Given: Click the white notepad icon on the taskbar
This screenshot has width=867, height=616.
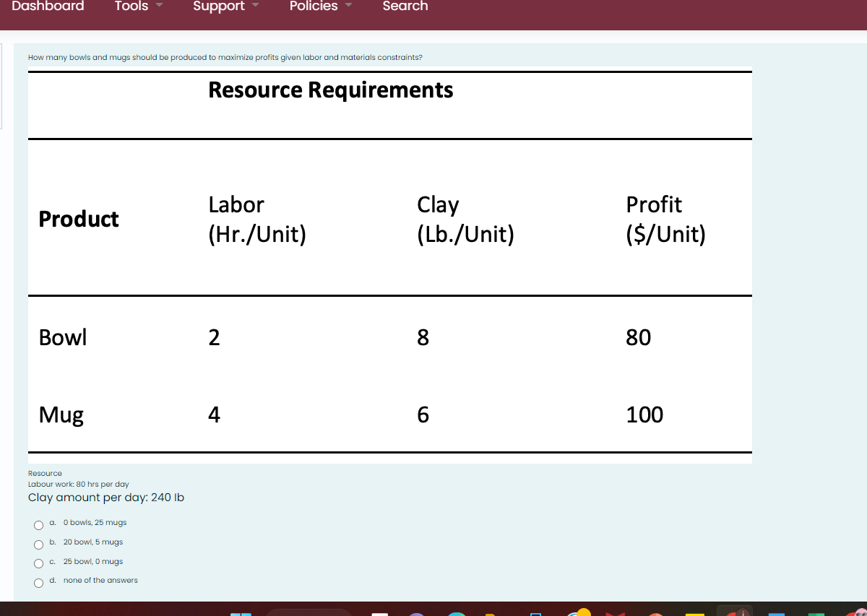Looking at the screenshot, I should click(x=379, y=612).
